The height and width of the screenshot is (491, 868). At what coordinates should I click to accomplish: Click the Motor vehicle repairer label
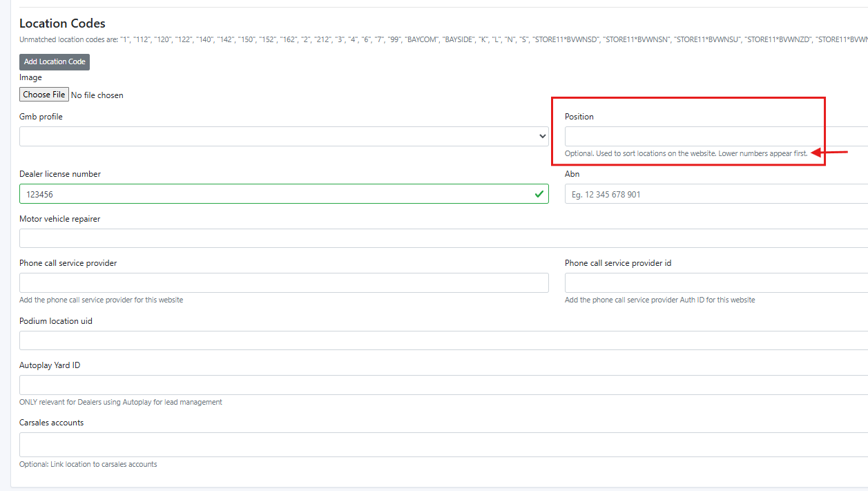(59, 219)
